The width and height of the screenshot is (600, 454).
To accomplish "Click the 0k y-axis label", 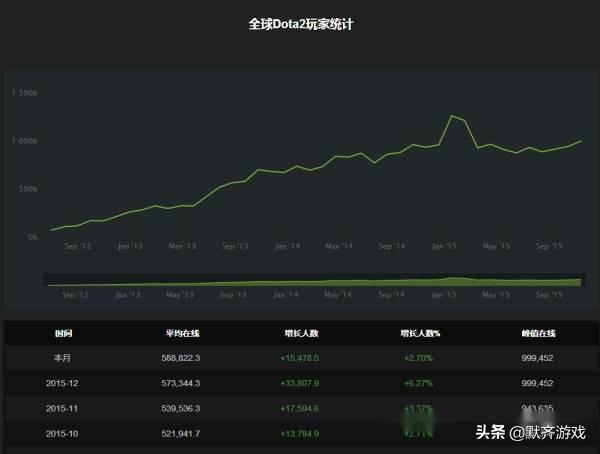I will [x=33, y=237].
